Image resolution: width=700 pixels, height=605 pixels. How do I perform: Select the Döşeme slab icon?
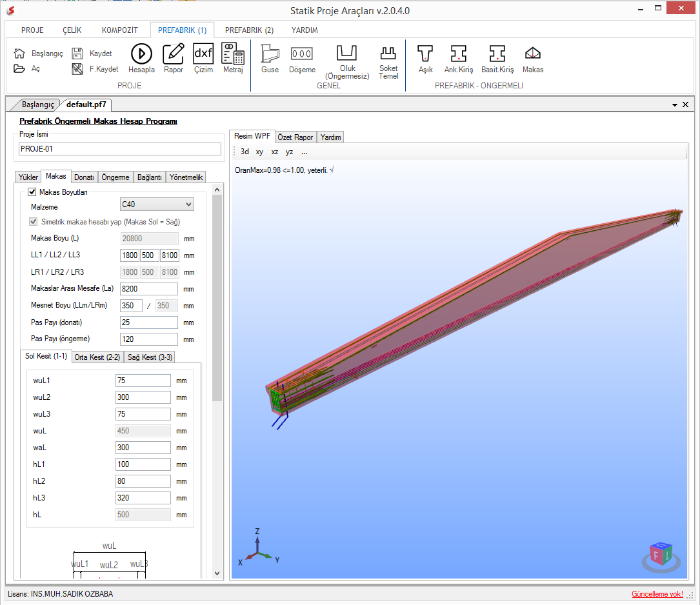point(302,54)
